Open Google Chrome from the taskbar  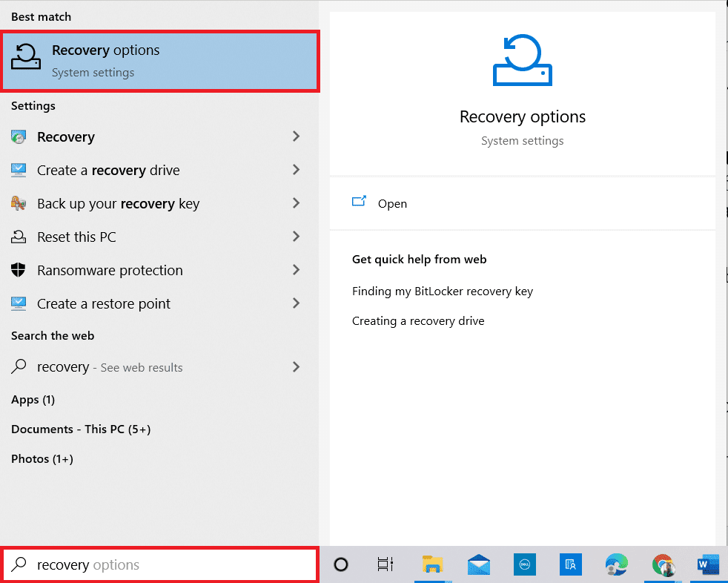[x=662, y=564]
